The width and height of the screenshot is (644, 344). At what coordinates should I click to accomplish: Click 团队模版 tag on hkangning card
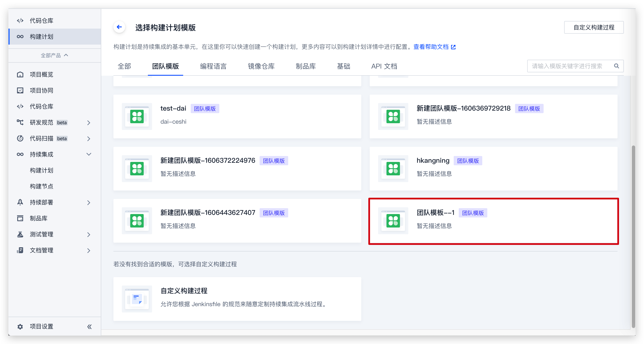468,161
